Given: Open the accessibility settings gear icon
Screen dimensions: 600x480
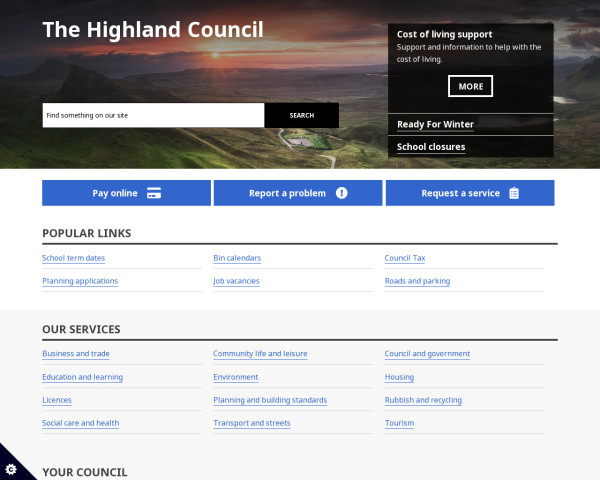Looking at the screenshot, I should click(x=11, y=469).
